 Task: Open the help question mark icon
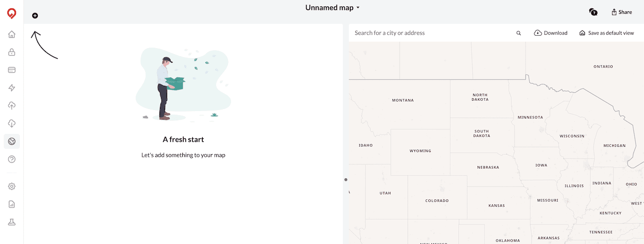click(x=12, y=159)
